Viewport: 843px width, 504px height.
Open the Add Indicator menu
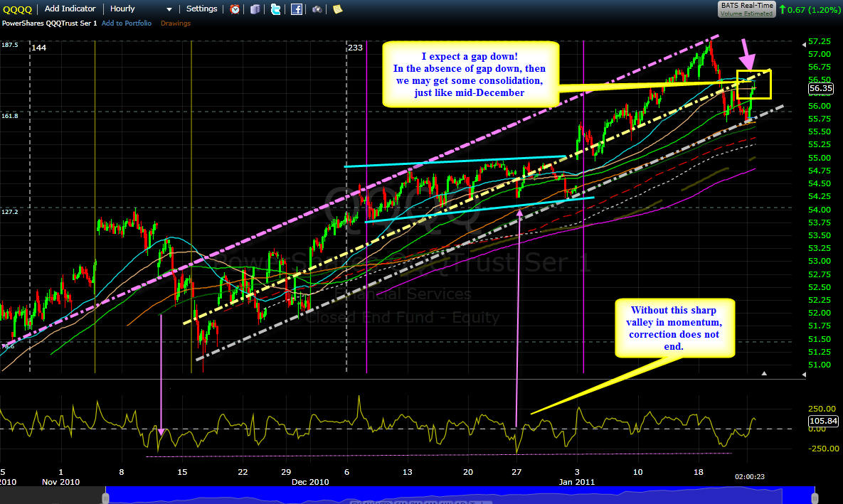click(x=70, y=9)
